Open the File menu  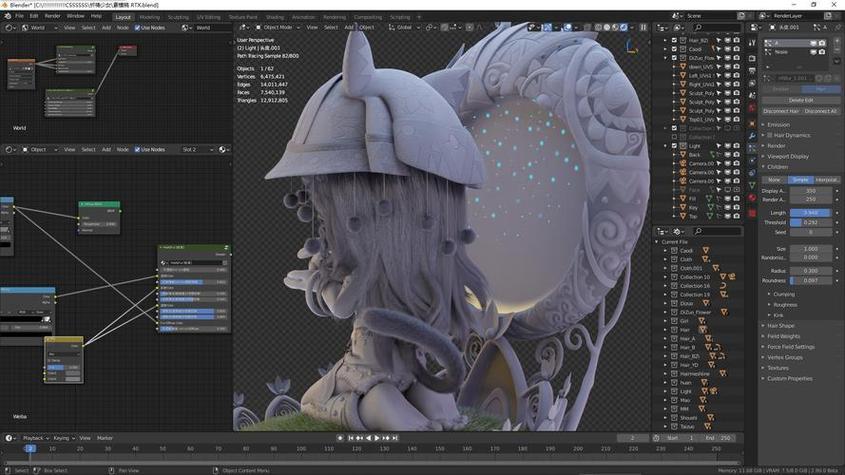click(x=19, y=16)
